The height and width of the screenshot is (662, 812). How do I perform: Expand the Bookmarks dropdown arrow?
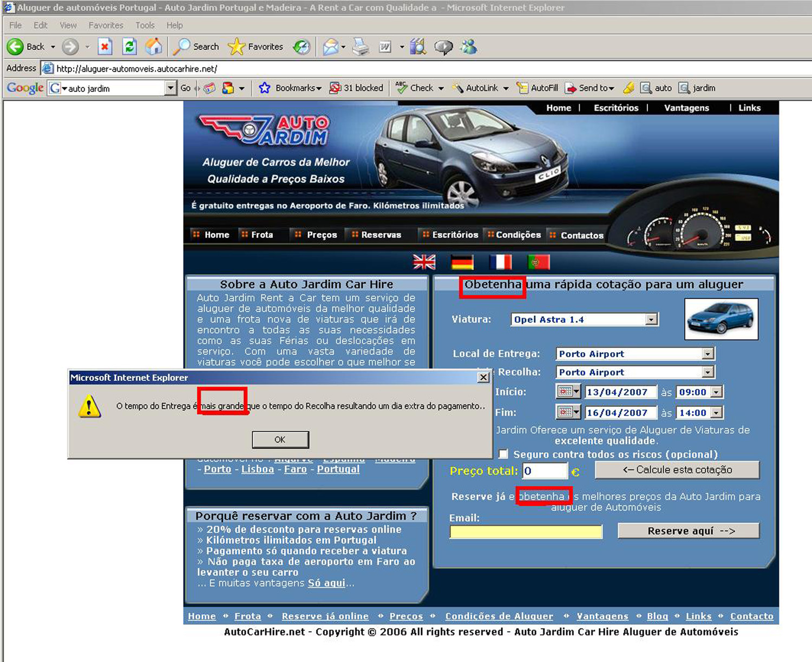pos(319,88)
